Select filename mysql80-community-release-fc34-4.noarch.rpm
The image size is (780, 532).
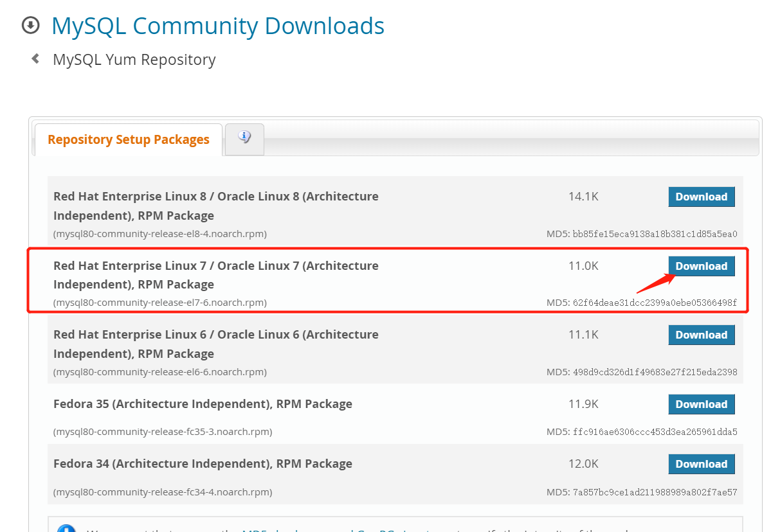pos(163,492)
